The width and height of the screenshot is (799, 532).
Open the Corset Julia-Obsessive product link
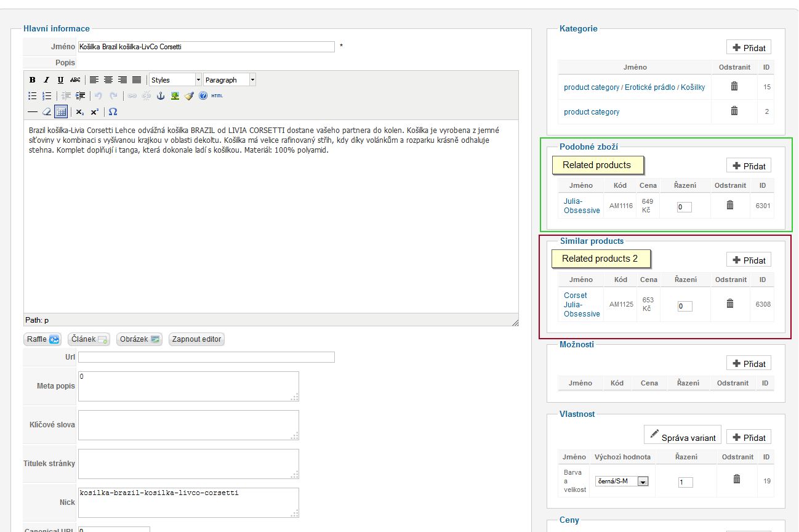[582, 304]
